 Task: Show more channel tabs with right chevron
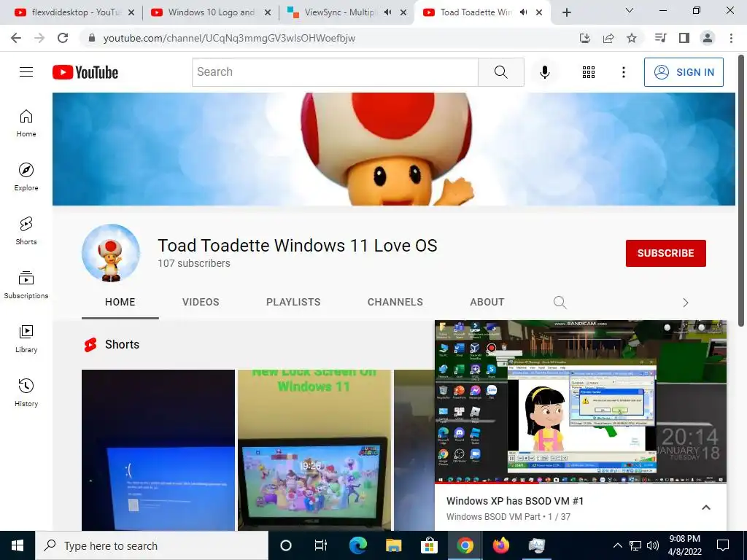click(x=686, y=303)
